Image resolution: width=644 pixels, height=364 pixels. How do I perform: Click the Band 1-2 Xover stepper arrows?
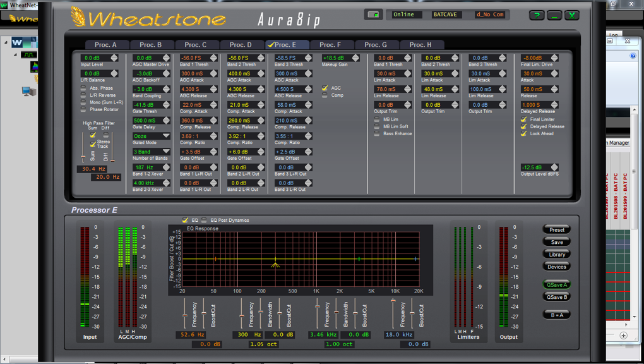pyautogui.click(x=166, y=167)
